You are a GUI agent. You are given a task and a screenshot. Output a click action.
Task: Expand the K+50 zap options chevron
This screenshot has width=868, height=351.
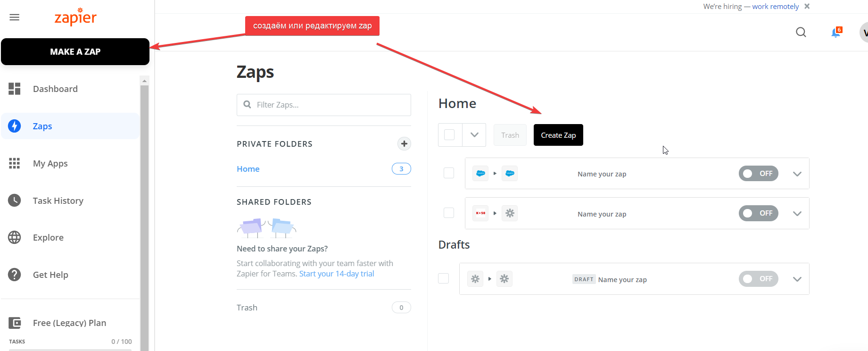coord(797,214)
